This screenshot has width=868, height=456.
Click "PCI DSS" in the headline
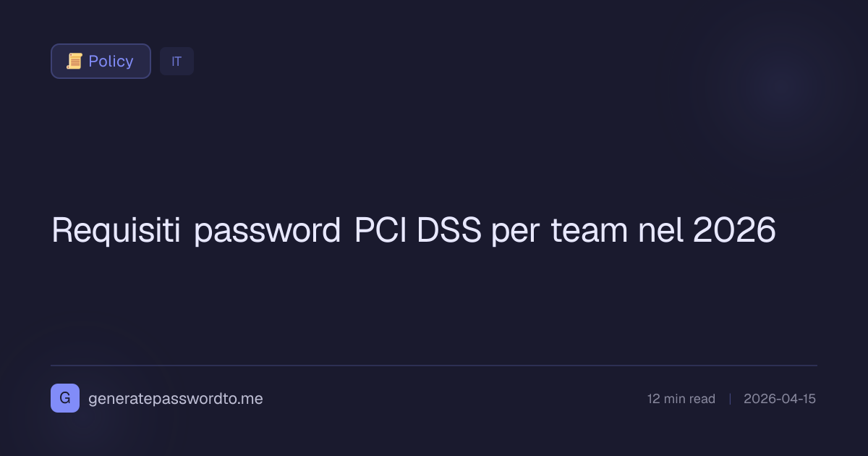click(417, 231)
